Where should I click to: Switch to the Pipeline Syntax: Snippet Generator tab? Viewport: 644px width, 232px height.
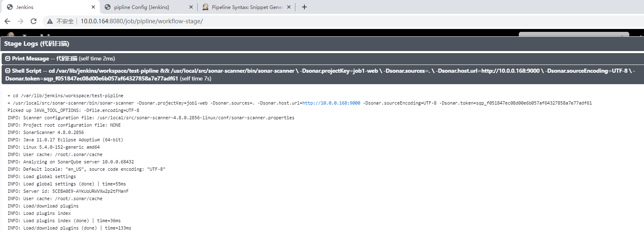point(246,7)
